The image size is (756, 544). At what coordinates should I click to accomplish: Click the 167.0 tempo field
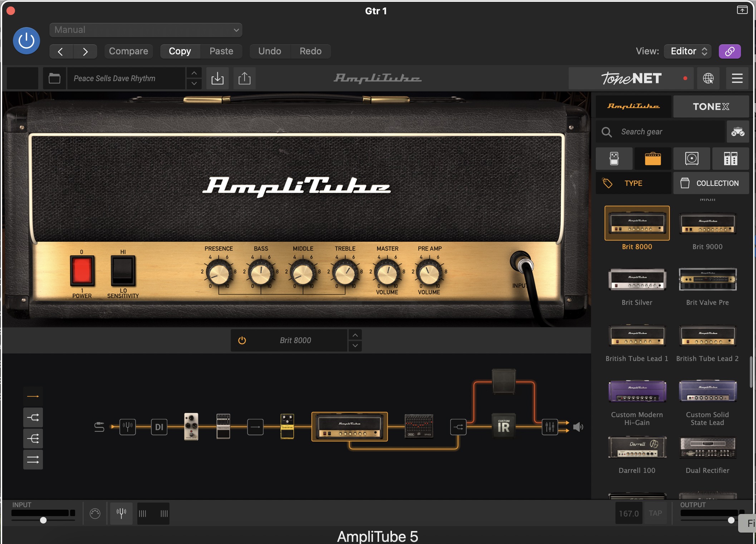pyautogui.click(x=629, y=514)
